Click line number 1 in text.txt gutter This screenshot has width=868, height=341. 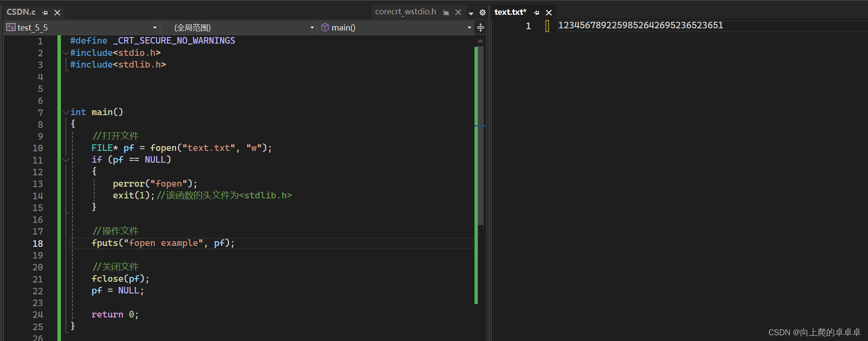[x=528, y=26]
